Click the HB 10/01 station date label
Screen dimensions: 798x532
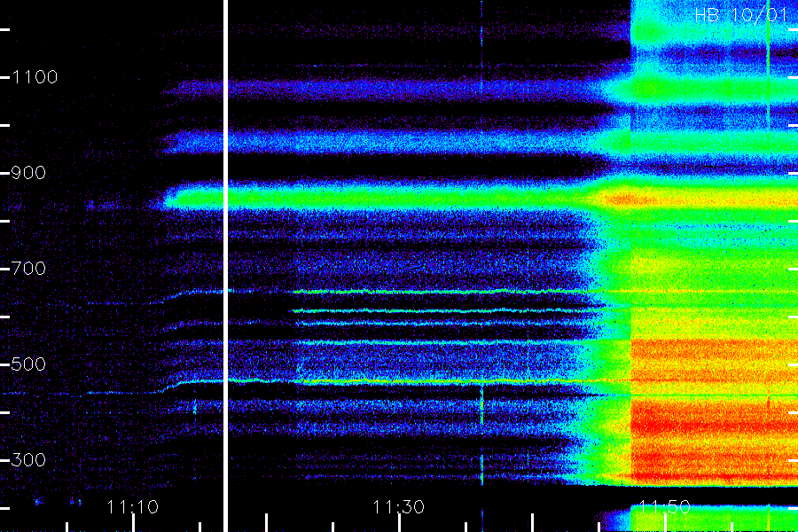[x=741, y=15]
